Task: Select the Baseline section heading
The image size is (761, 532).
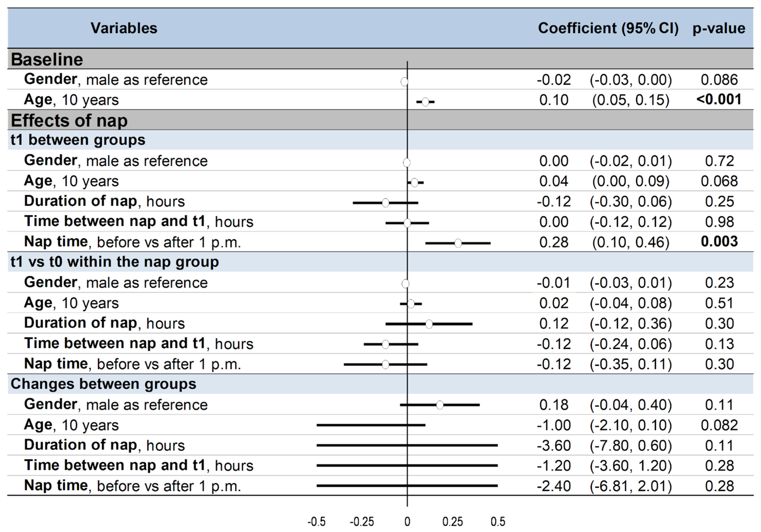Action: coord(47,60)
